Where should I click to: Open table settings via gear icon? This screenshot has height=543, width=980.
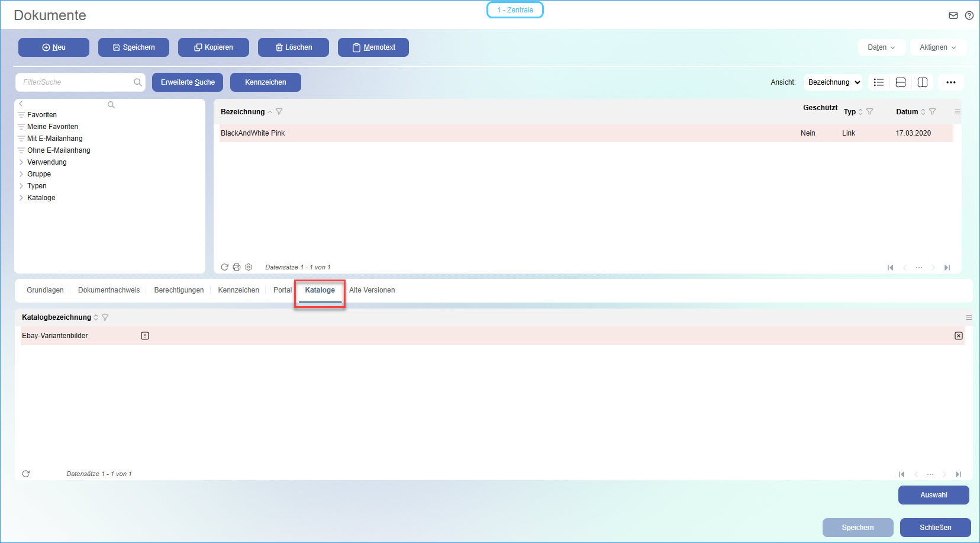pos(249,267)
